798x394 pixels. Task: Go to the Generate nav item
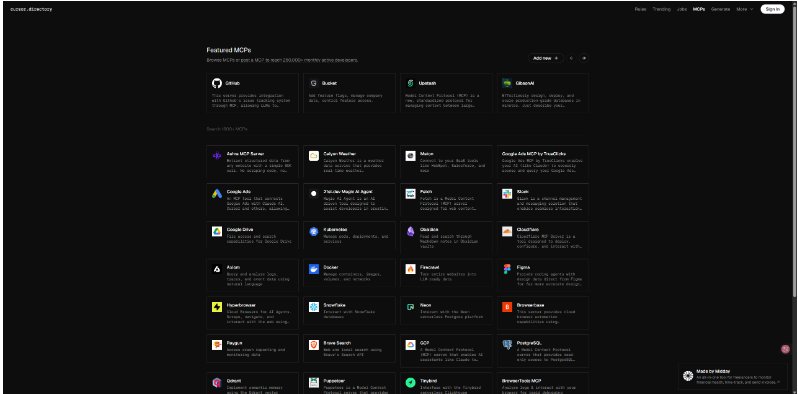point(720,9)
